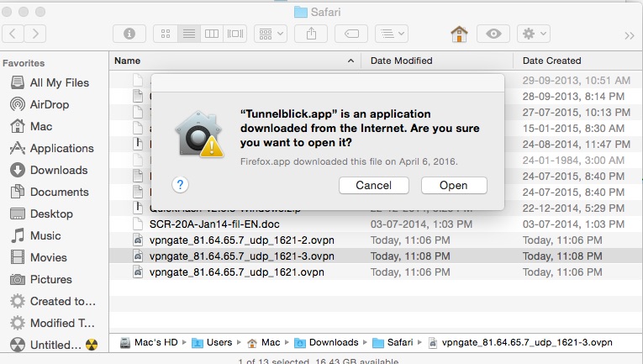
Task: Click the 22-12-2014, 5:29 PM date cell
Action: tap(573, 208)
